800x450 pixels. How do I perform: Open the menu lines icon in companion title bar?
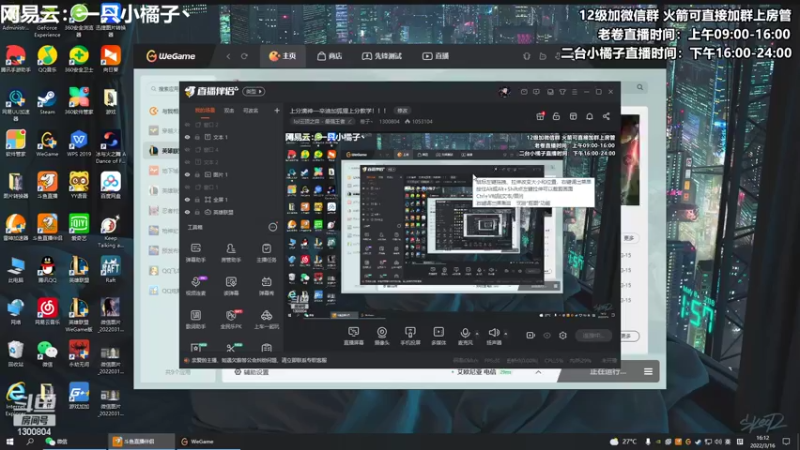pyautogui.click(x=574, y=92)
